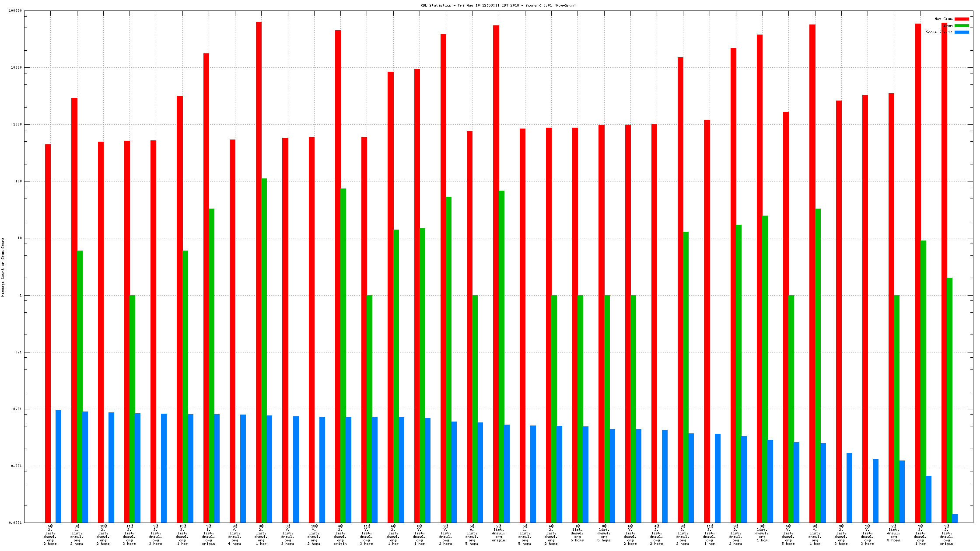This screenshot has height=551, width=980.
Task: Click the '4 hops' x-axis category label
Action: coord(235,534)
